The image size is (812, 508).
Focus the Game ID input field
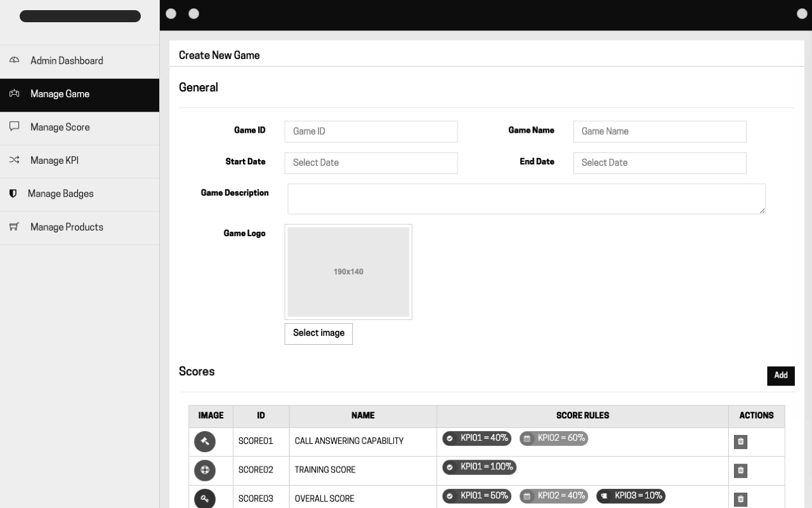370,131
